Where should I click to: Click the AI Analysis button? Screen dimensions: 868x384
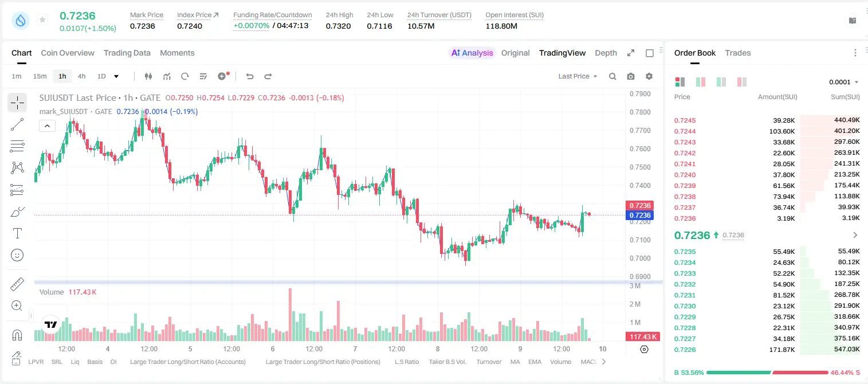click(472, 53)
